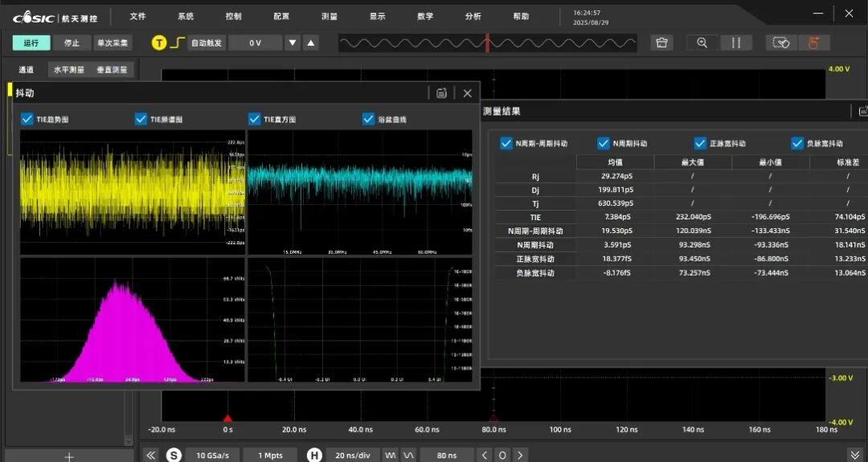868x462 pixels.
Task: Click the TIE spectrum cyan plot
Action: [x=360, y=192]
